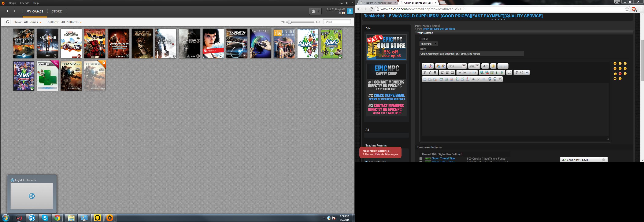Open Show: All Games filter dropdown
This screenshot has height=222, width=644.
point(32,22)
